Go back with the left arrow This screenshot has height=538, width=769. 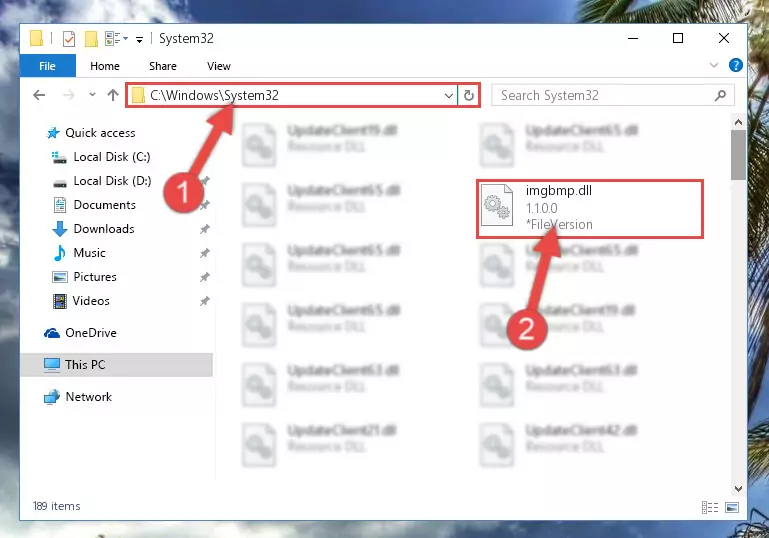[x=39, y=95]
